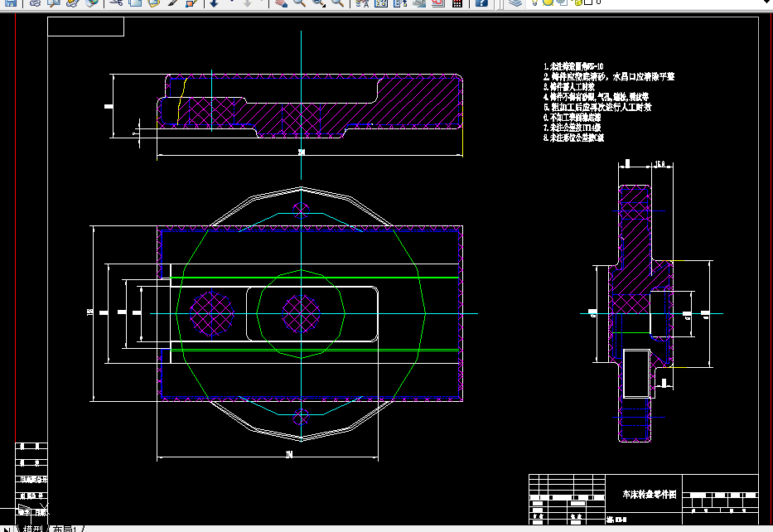
Task: Click the Cut scissors icon
Action: [116, 3]
